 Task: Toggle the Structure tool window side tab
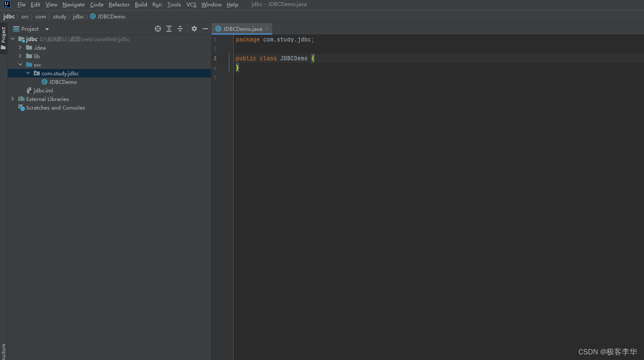tap(3, 351)
